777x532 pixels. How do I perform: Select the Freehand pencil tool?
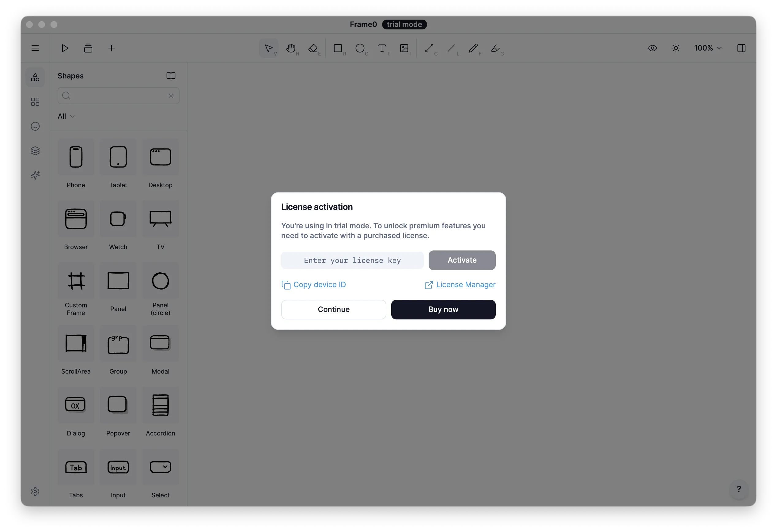coord(473,48)
